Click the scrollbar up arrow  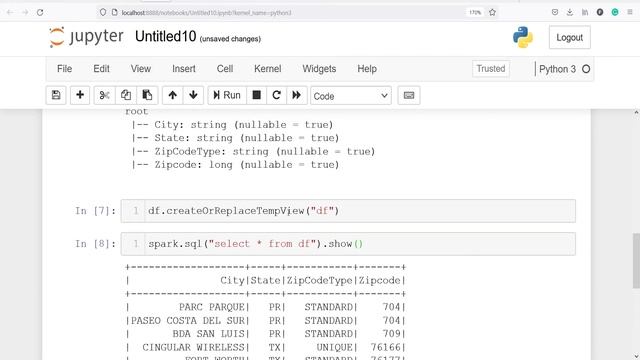[x=636, y=112]
